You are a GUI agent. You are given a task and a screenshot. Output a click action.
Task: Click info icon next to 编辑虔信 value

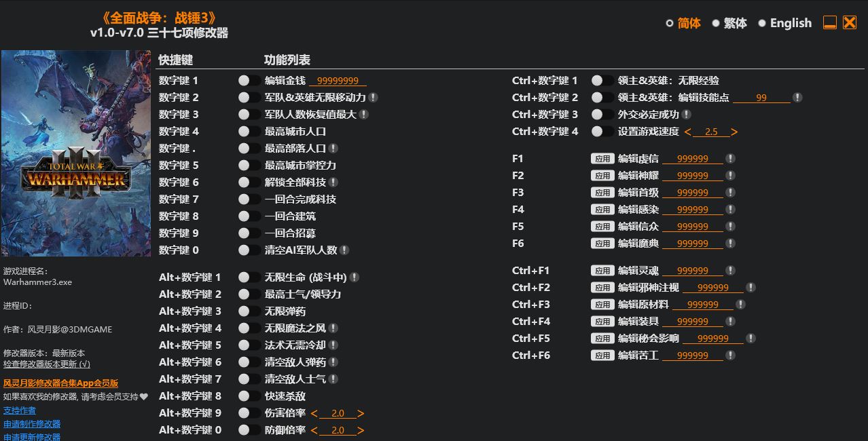coord(730,159)
